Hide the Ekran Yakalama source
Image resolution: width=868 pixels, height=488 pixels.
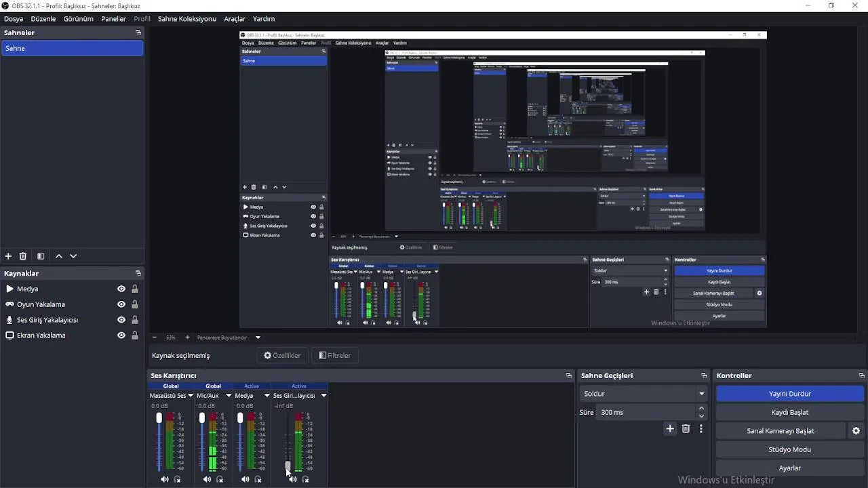pyautogui.click(x=121, y=335)
